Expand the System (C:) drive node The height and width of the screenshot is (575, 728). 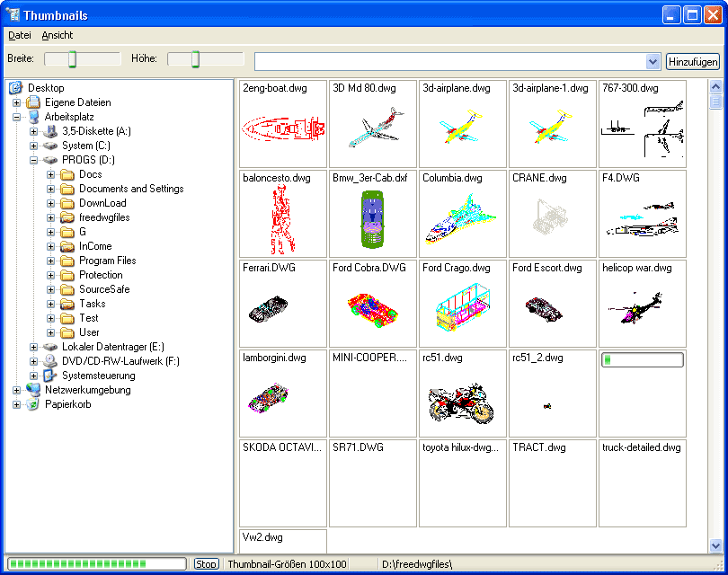(34, 146)
